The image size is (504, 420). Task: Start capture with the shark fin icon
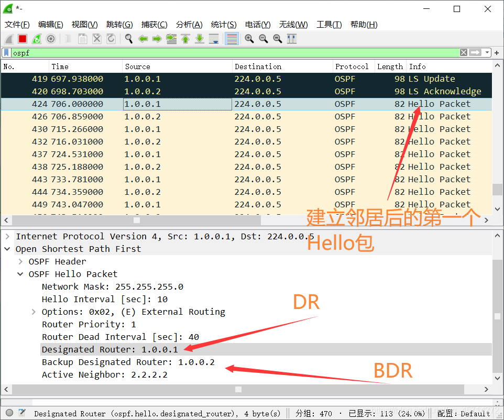coord(9,39)
